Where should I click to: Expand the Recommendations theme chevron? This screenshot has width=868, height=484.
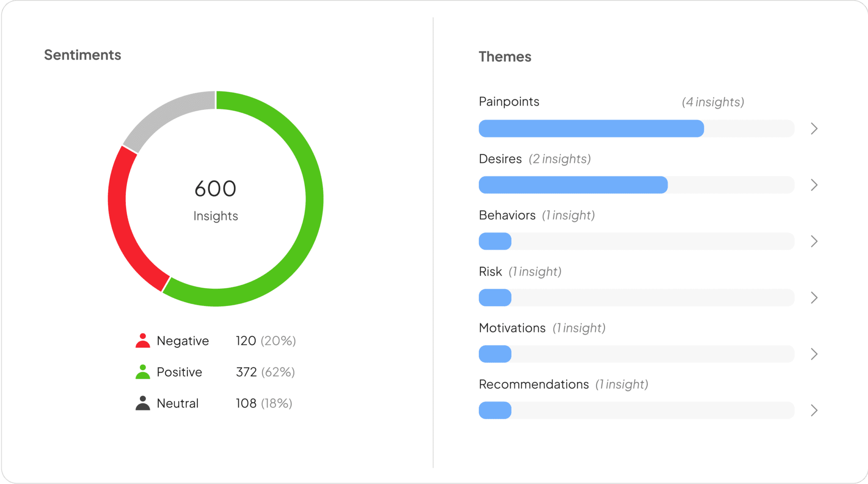814,410
